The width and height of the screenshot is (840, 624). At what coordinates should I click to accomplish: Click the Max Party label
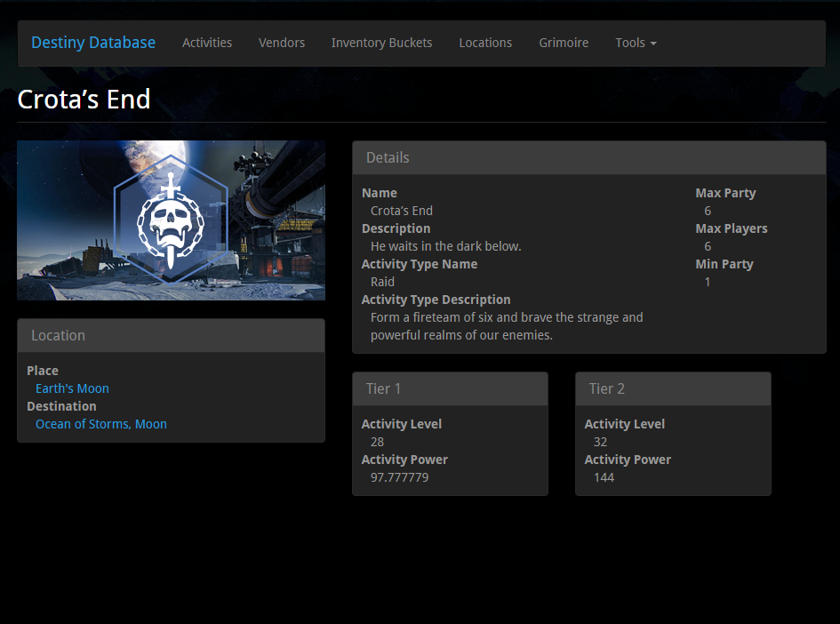click(x=725, y=193)
